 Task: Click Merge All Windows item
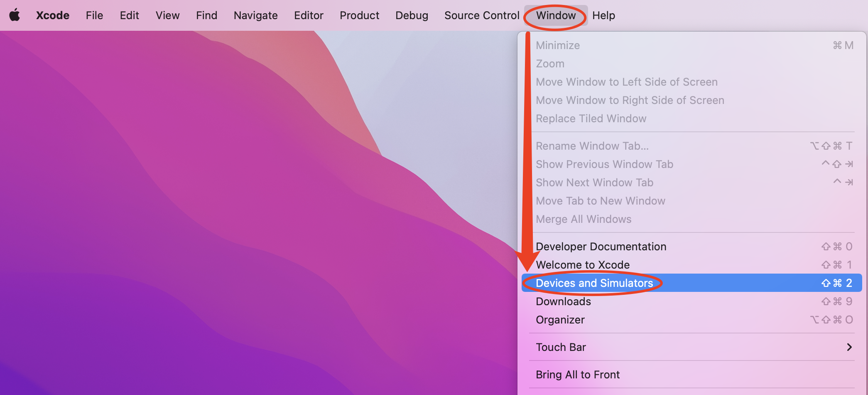(692, 219)
